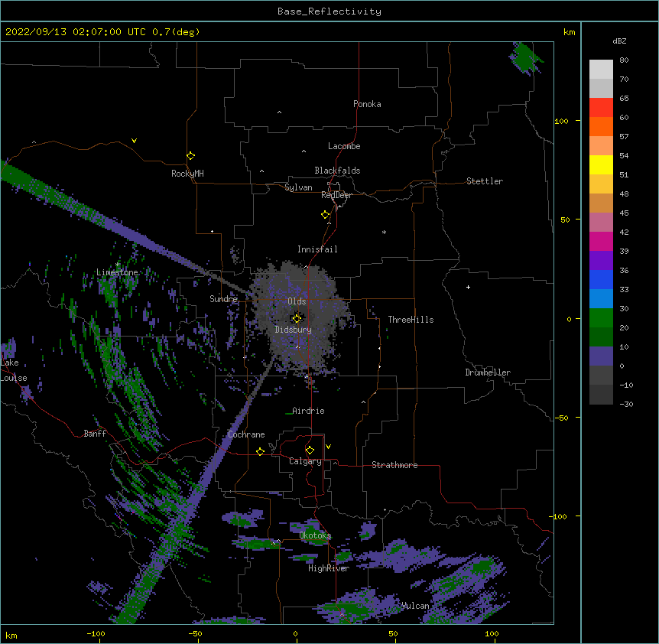Click the HighRiver label
The image size is (659, 644).
(329, 568)
